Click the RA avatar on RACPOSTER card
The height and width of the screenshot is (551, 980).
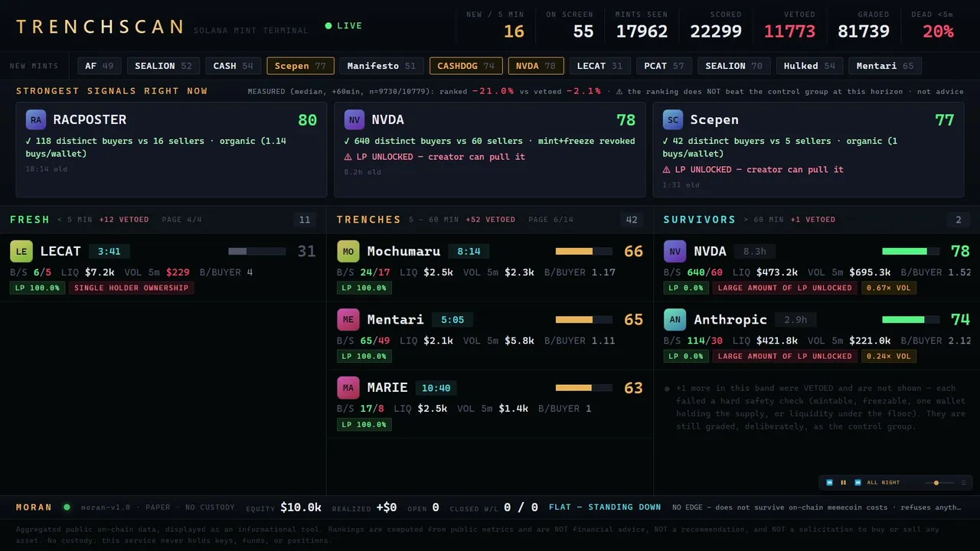coord(36,120)
